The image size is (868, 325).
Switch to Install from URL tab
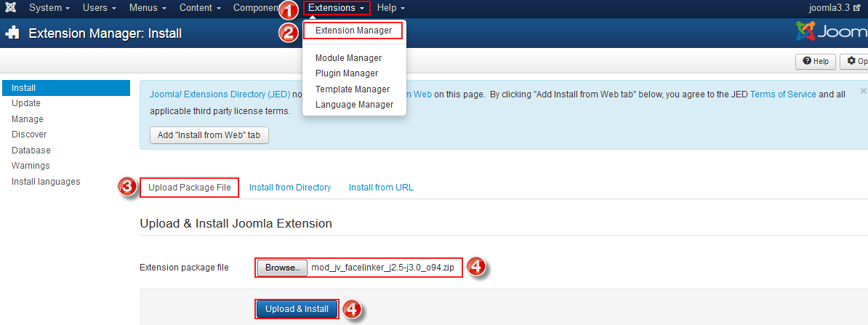(381, 187)
